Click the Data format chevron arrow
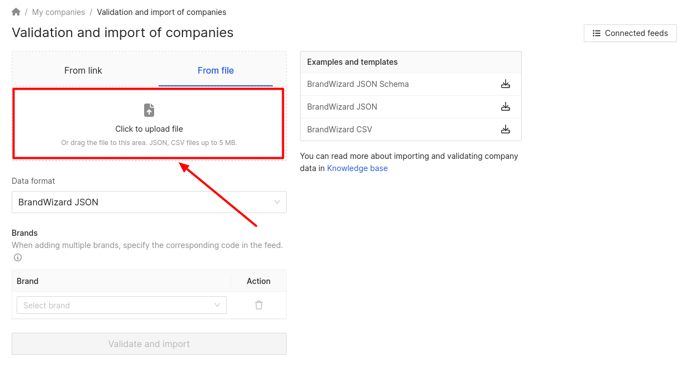The width and height of the screenshot is (688, 372). (277, 202)
